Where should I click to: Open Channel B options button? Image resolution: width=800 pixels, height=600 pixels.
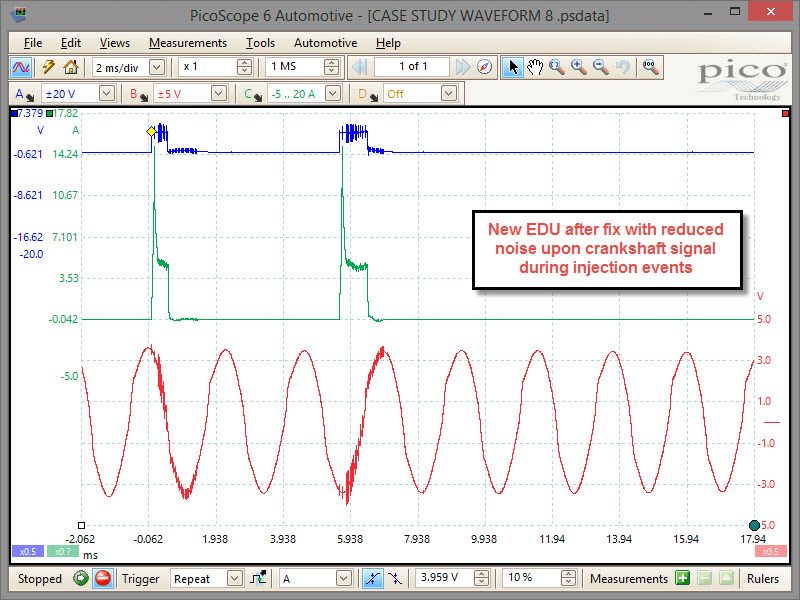click(138, 94)
